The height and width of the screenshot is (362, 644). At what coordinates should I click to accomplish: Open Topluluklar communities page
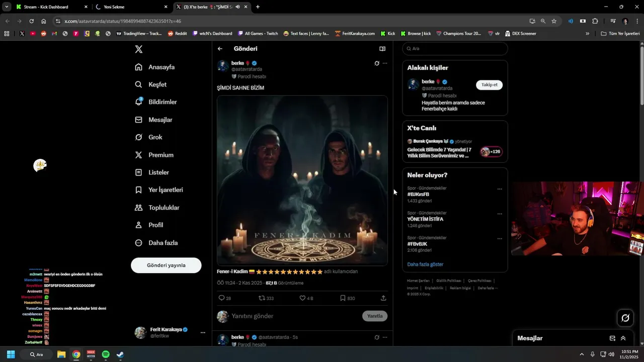(x=157, y=208)
